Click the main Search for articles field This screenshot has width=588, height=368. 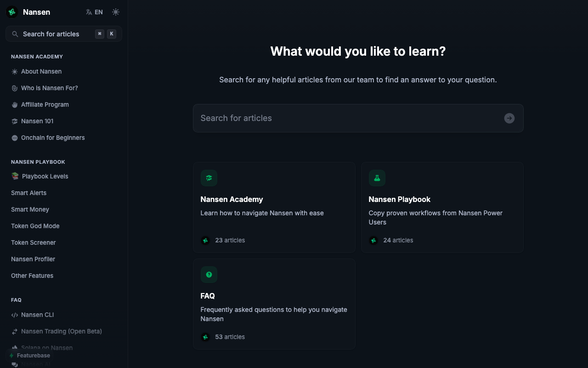point(349,118)
